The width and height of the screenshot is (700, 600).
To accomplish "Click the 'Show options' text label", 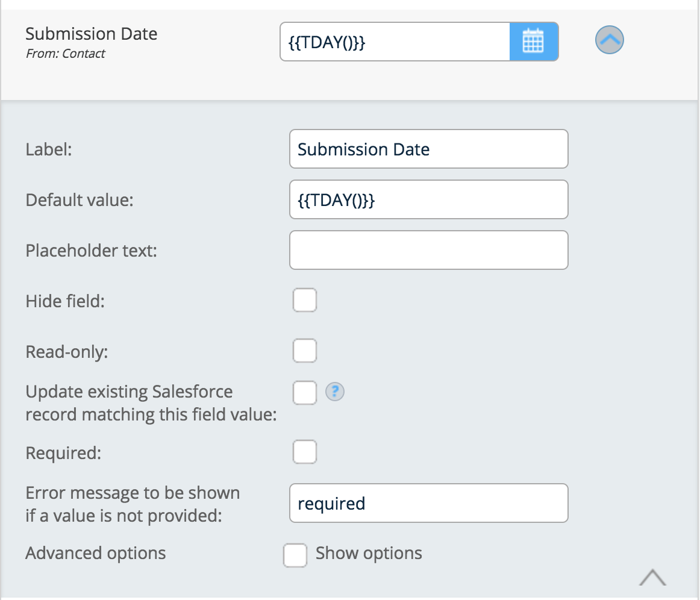I will click(x=369, y=553).
